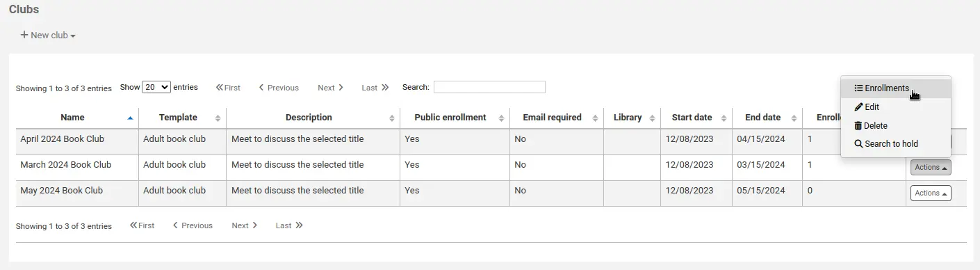Open the New club dropdown

pos(48,35)
